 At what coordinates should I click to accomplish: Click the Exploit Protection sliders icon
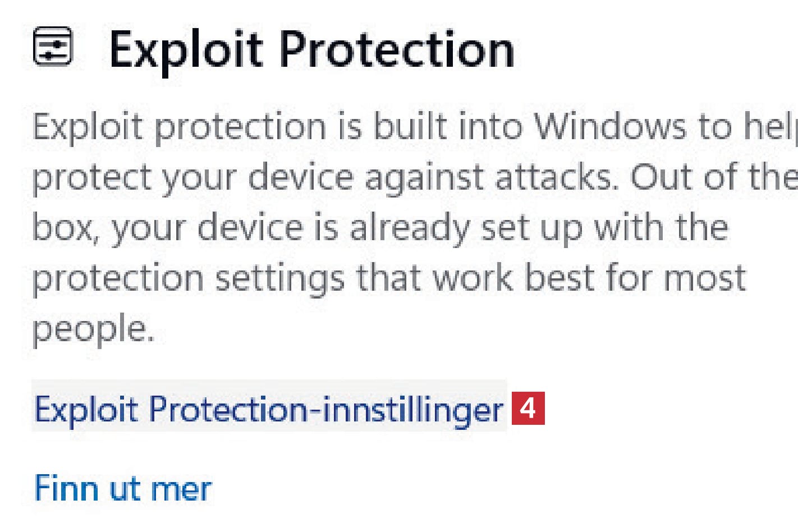[53, 47]
